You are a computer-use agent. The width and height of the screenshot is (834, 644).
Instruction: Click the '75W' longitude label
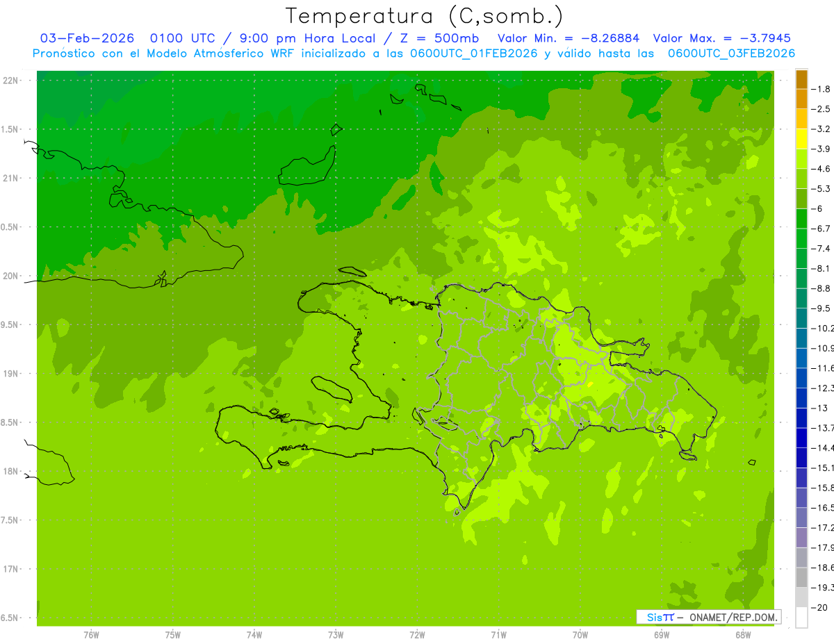[173, 634]
